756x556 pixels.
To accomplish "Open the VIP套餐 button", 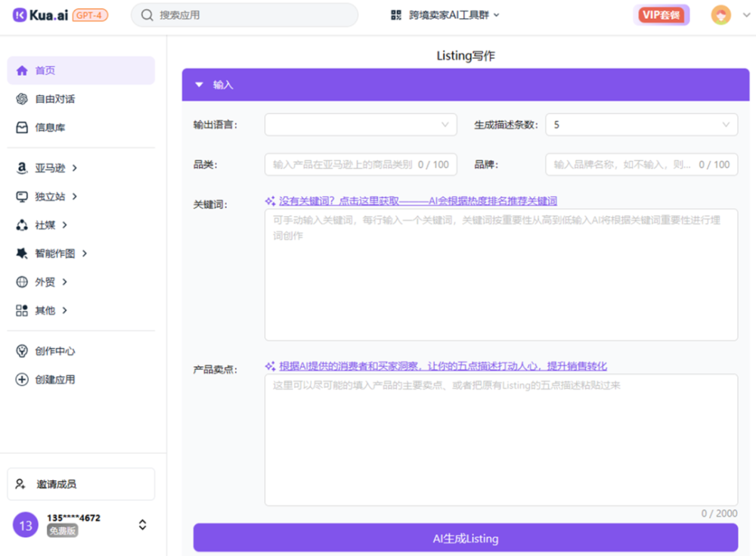I will point(661,15).
